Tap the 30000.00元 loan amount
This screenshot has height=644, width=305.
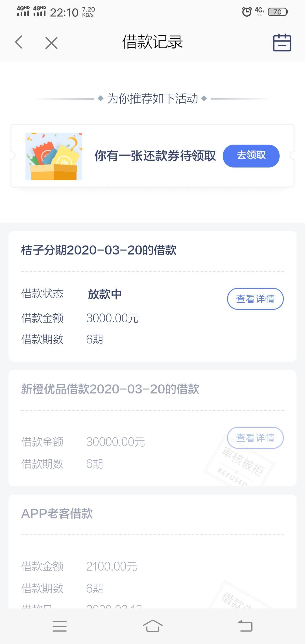(116, 442)
